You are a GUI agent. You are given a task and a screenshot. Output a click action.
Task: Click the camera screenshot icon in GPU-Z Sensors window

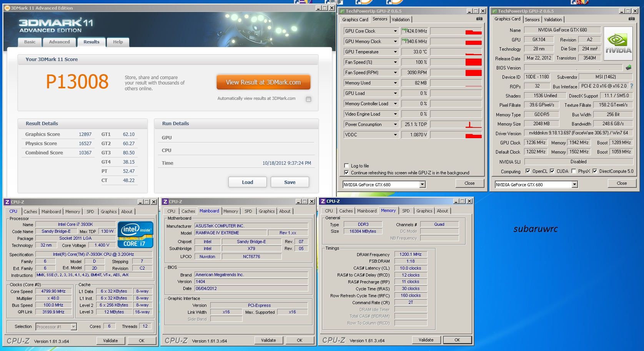479,19
